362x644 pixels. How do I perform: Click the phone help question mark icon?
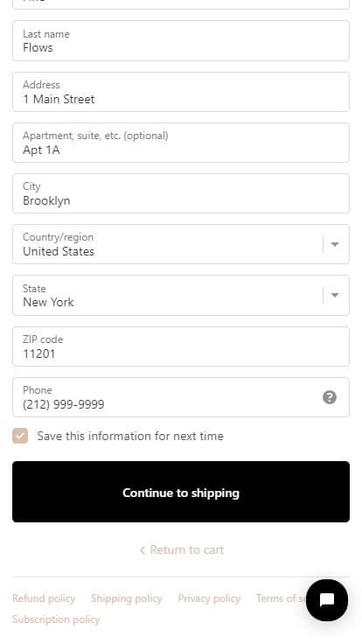[330, 397]
